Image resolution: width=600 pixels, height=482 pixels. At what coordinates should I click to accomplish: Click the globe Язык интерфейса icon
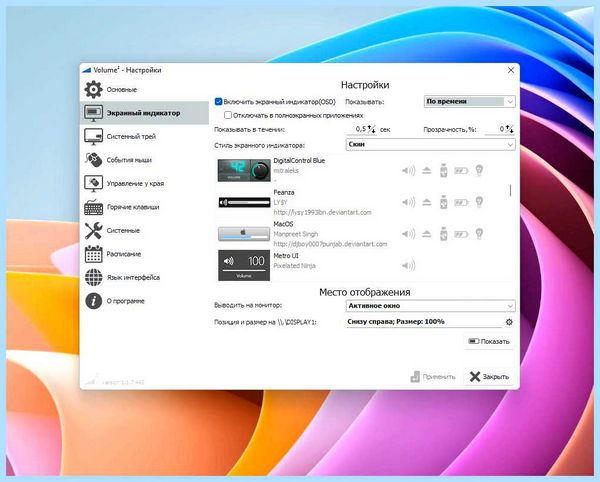pos(93,278)
